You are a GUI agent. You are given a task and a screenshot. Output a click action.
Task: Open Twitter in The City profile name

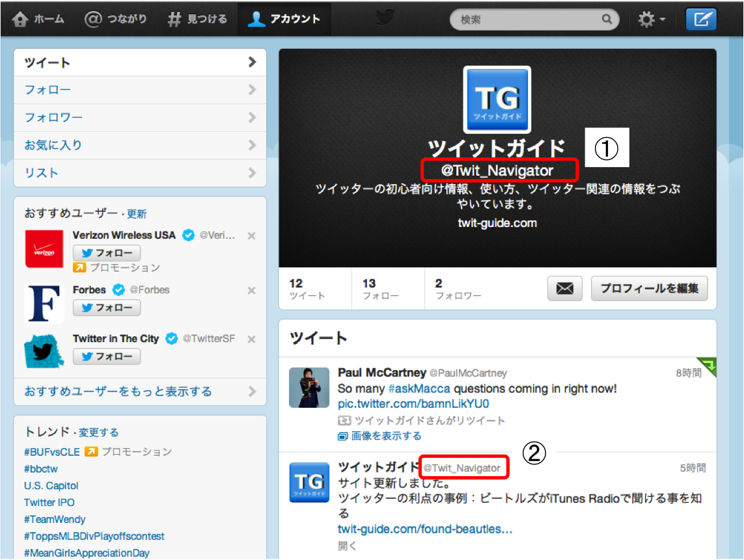(116, 339)
